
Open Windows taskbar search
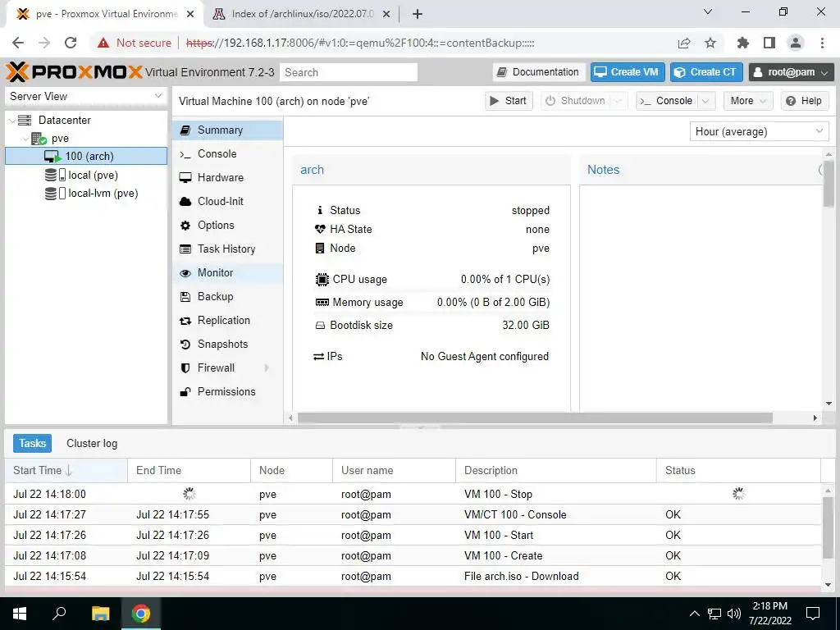pos(59,614)
